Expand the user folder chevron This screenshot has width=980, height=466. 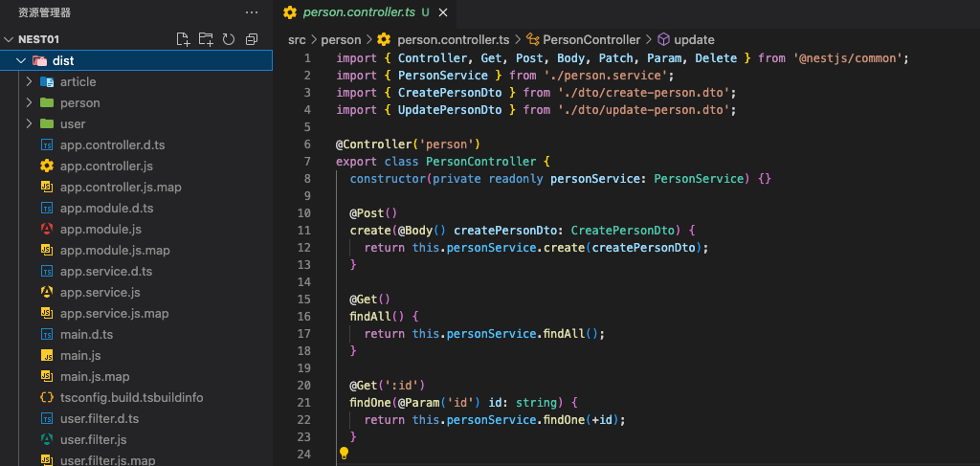tap(29, 123)
